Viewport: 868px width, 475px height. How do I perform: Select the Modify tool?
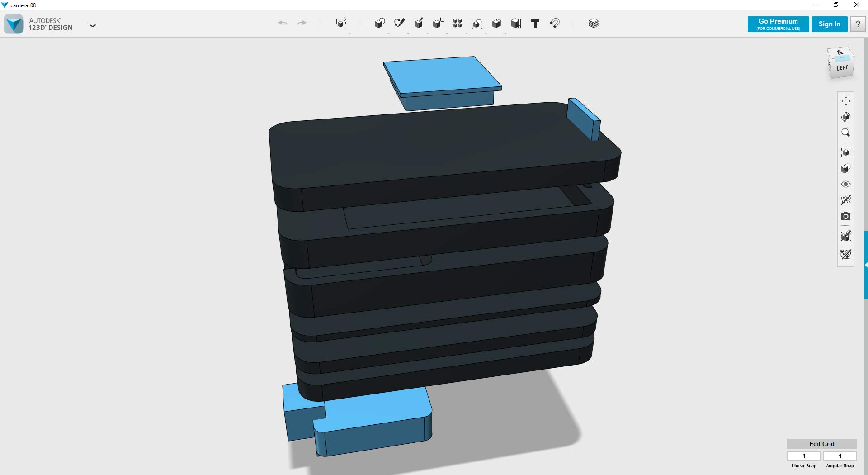pyautogui.click(x=438, y=24)
